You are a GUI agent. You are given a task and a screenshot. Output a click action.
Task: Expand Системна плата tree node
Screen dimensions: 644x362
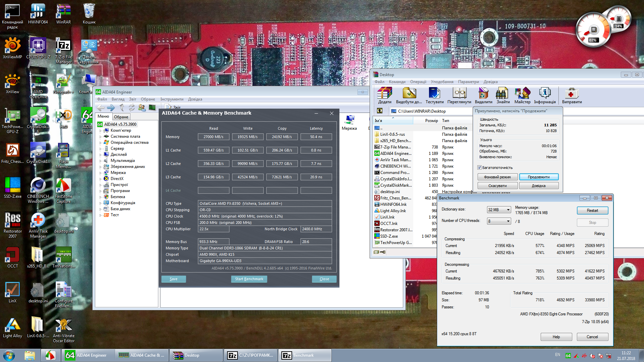pyautogui.click(x=100, y=137)
